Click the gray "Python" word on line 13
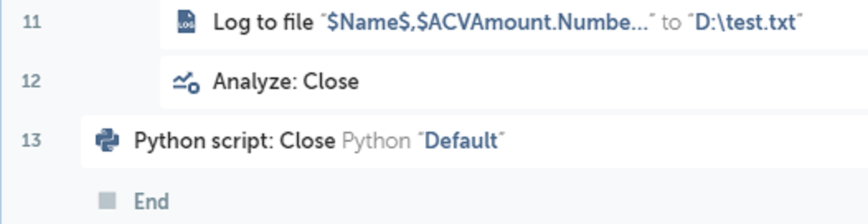The image size is (868, 224). pyautogui.click(x=376, y=141)
